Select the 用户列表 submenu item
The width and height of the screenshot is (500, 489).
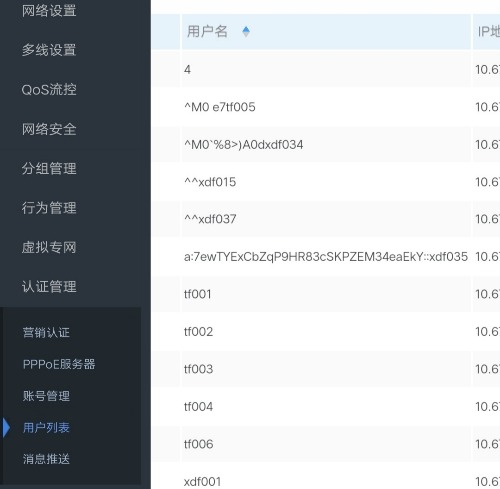tap(46, 428)
